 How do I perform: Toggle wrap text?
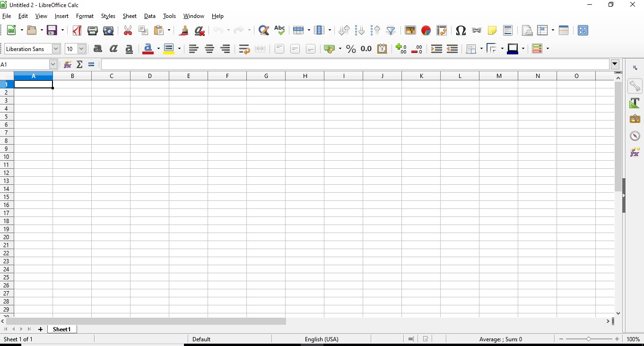tap(244, 49)
